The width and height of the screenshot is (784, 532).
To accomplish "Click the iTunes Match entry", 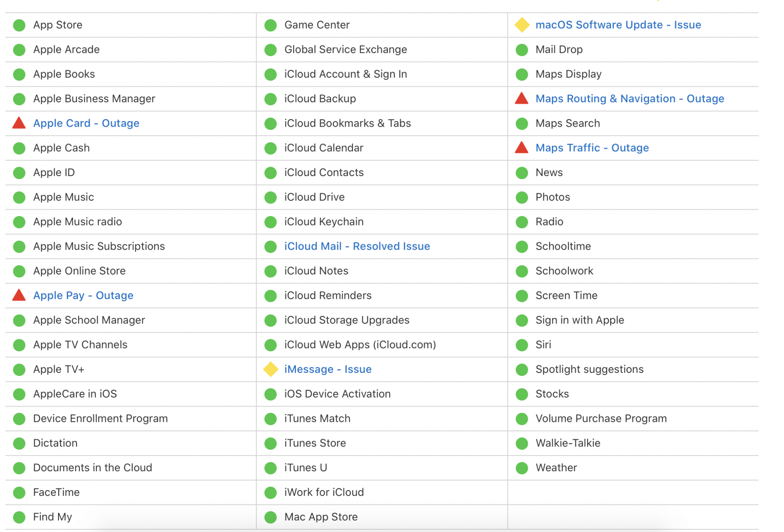I will [318, 418].
